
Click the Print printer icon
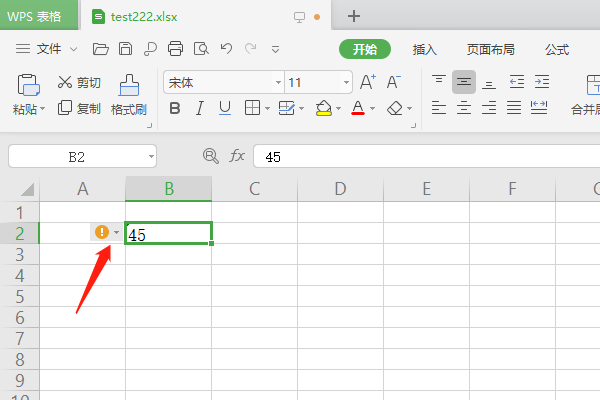tap(175, 49)
